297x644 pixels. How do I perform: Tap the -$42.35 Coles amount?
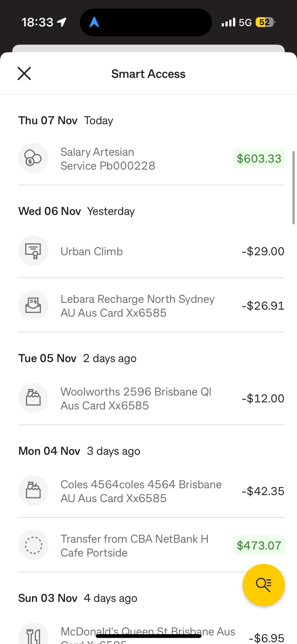tap(263, 491)
